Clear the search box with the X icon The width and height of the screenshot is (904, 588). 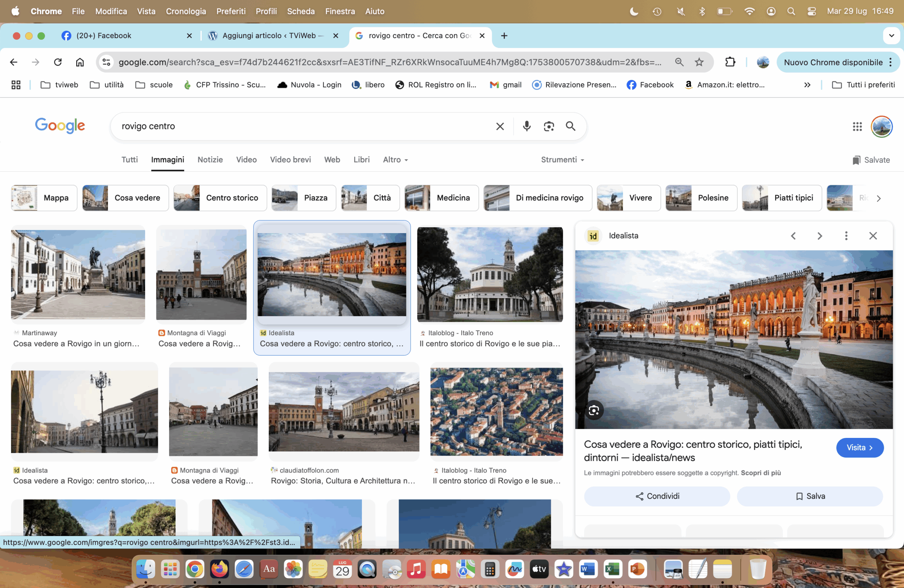pyautogui.click(x=500, y=126)
